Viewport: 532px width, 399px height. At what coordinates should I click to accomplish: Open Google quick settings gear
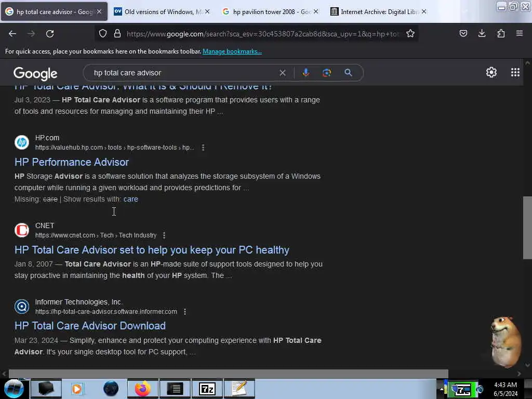pos(491,72)
